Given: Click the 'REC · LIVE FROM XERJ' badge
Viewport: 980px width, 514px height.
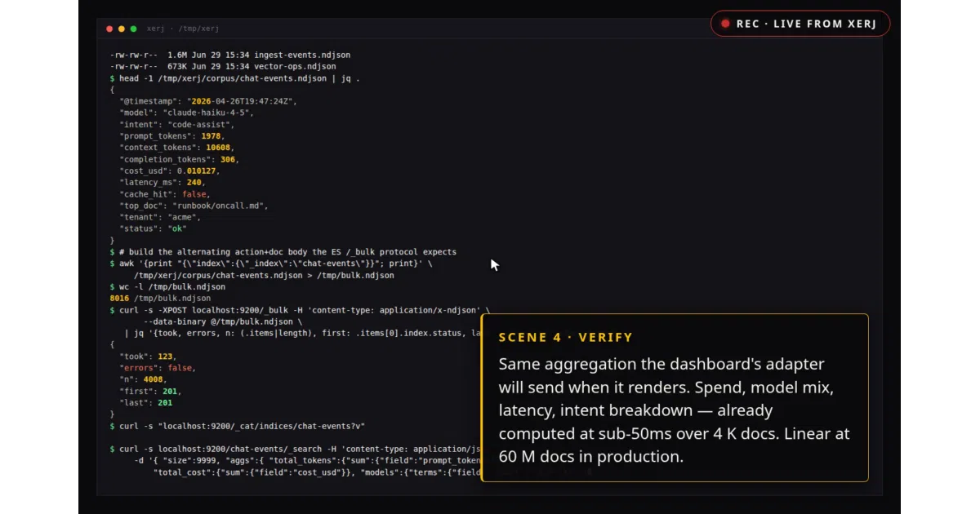Looking at the screenshot, I should pyautogui.click(x=800, y=24).
